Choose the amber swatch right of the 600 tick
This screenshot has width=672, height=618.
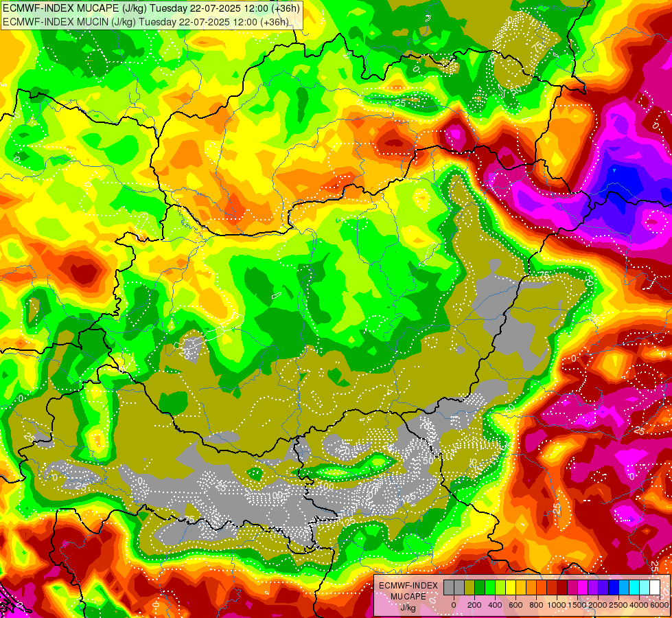tap(521, 588)
